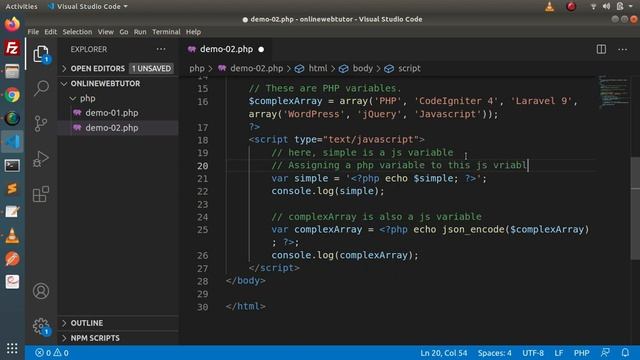The width and height of the screenshot is (640, 360).
Task: Launch Firefox from the Ubuntu dock
Action: (x=12, y=24)
